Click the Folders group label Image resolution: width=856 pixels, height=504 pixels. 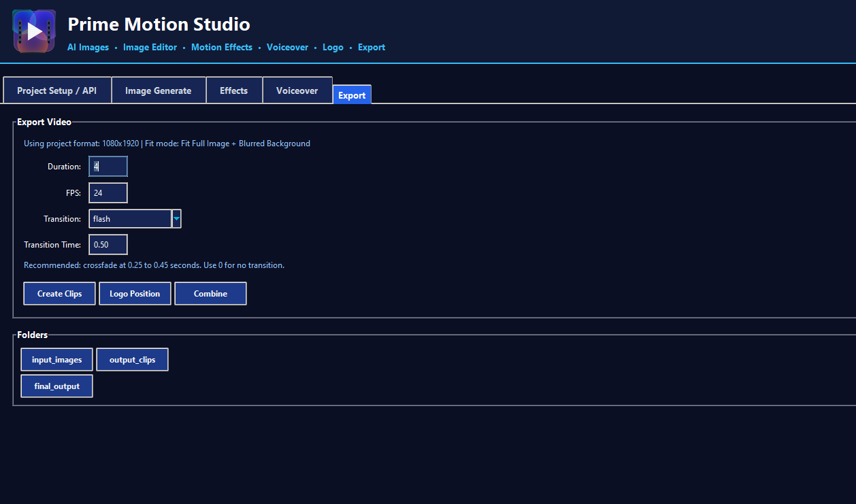click(33, 335)
